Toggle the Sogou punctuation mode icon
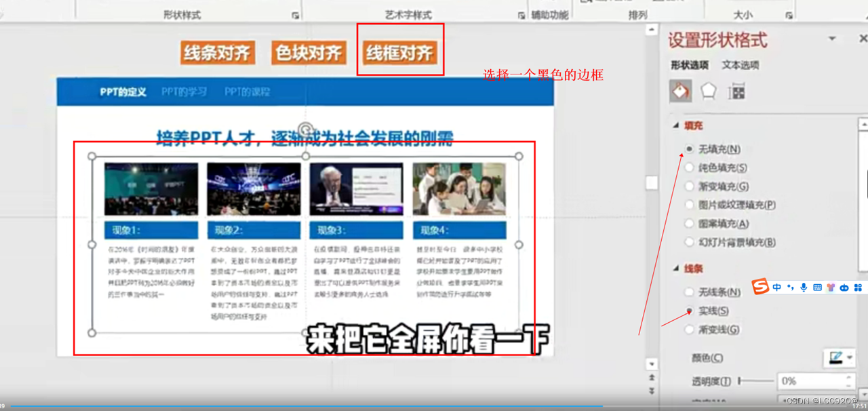This screenshot has height=411, width=868. tap(791, 288)
